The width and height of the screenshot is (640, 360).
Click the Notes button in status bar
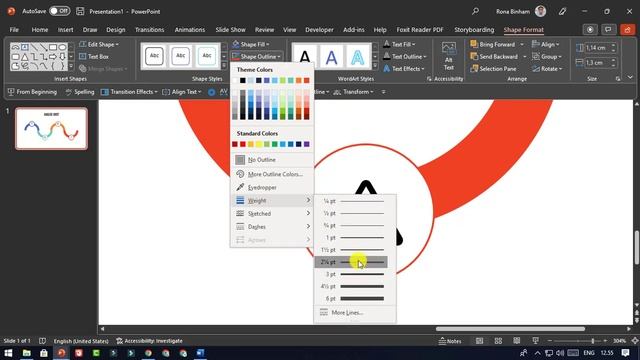[x=450, y=341]
